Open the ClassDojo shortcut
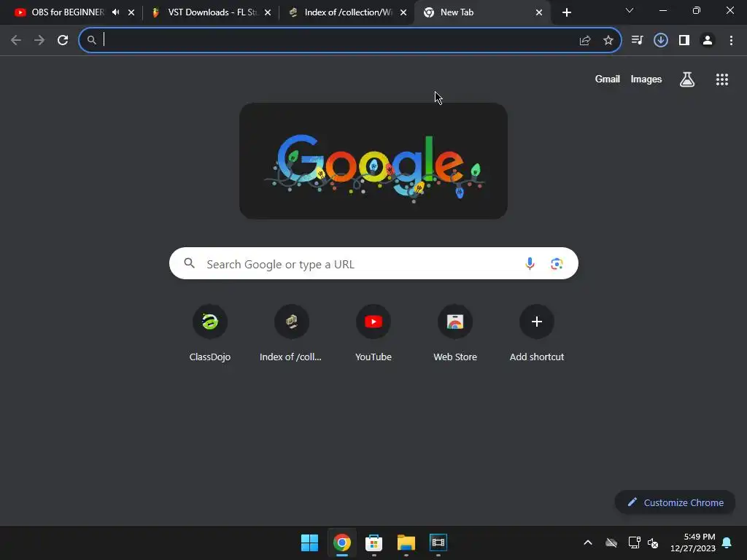Screen dimensions: 747x560 pyautogui.click(x=210, y=332)
